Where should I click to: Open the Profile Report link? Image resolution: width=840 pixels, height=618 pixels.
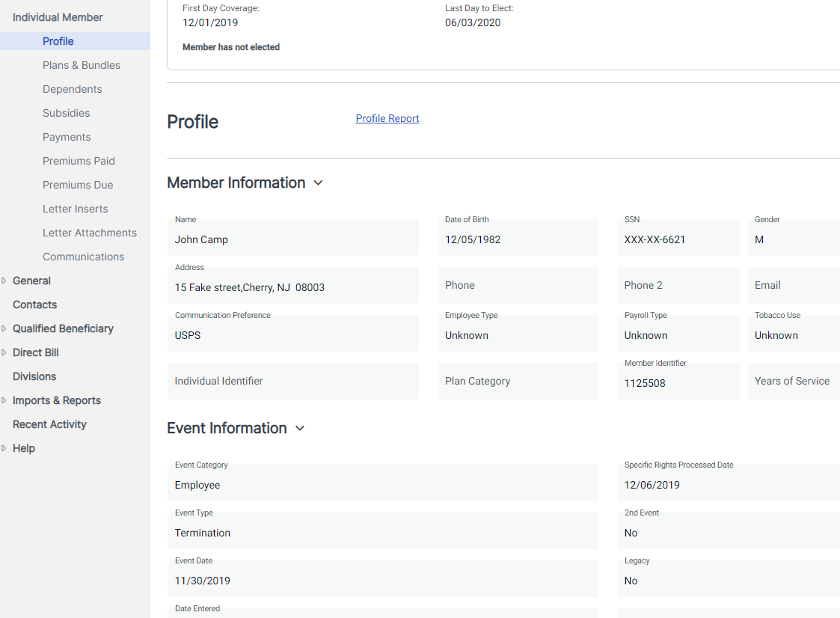click(387, 118)
